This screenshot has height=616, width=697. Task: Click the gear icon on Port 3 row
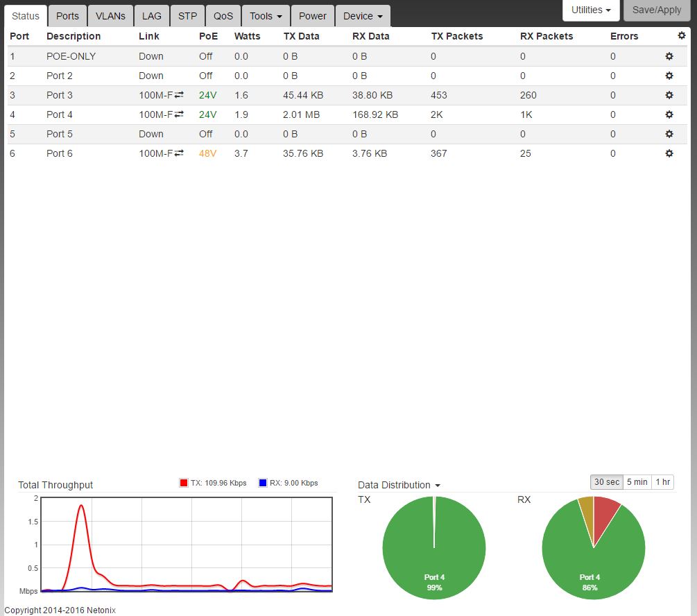pyautogui.click(x=669, y=95)
